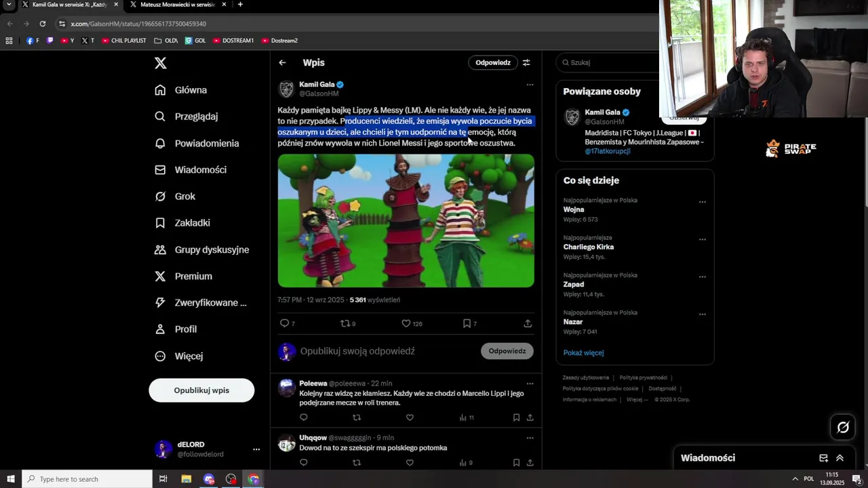868x488 pixels.
Task: Like Uhqqow's comment
Action: click(410, 463)
